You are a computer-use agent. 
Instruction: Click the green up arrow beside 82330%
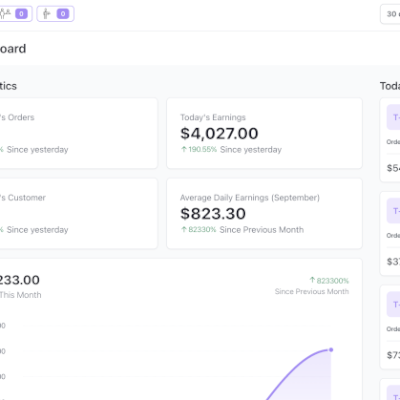coord(184,229)
